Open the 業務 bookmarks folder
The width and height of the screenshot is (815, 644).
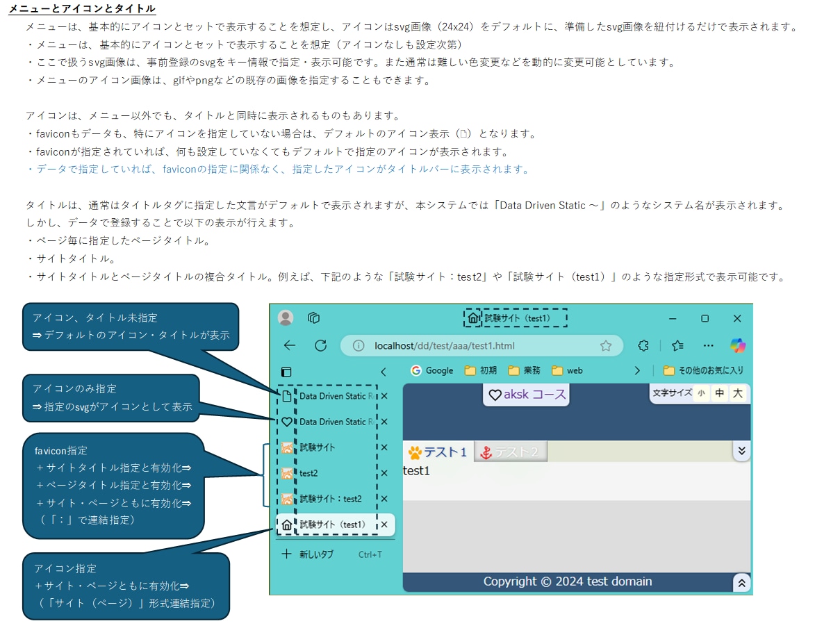click(525, 370)
